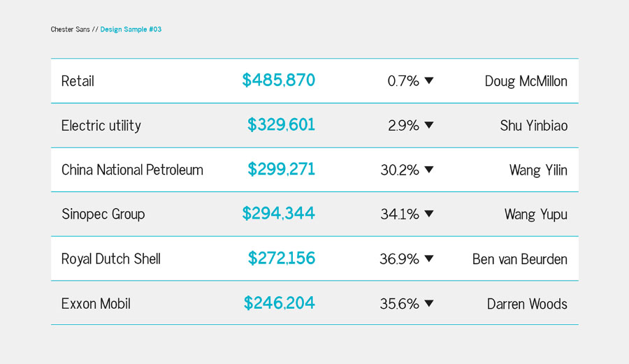Click the down triangle beside 34.1%
The width and height of the screenshot is (629, 364).
point(429,214)
